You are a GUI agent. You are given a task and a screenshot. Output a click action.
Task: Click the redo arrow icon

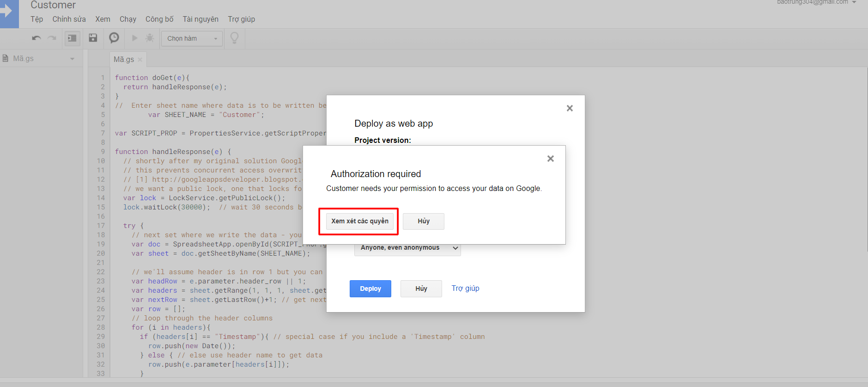click(52, 38)
